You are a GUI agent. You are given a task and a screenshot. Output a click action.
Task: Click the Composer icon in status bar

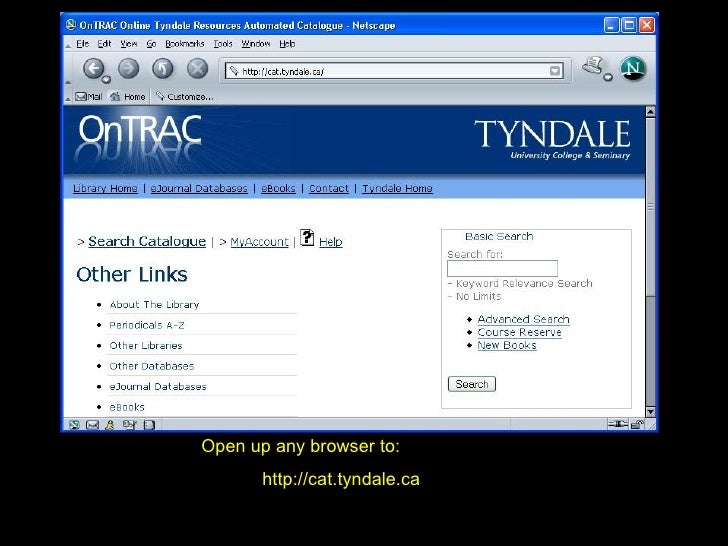130,424
